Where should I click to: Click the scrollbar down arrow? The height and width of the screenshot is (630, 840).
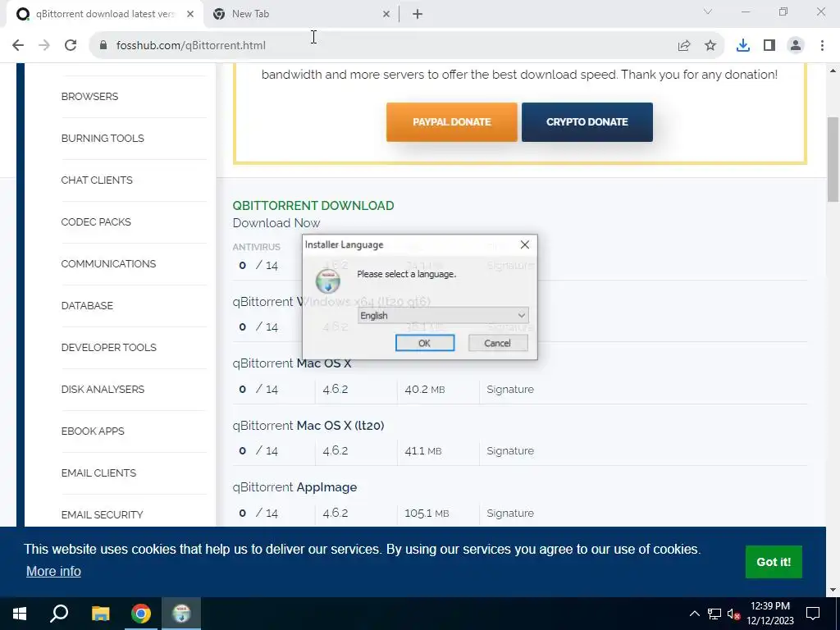click(833, 590)
